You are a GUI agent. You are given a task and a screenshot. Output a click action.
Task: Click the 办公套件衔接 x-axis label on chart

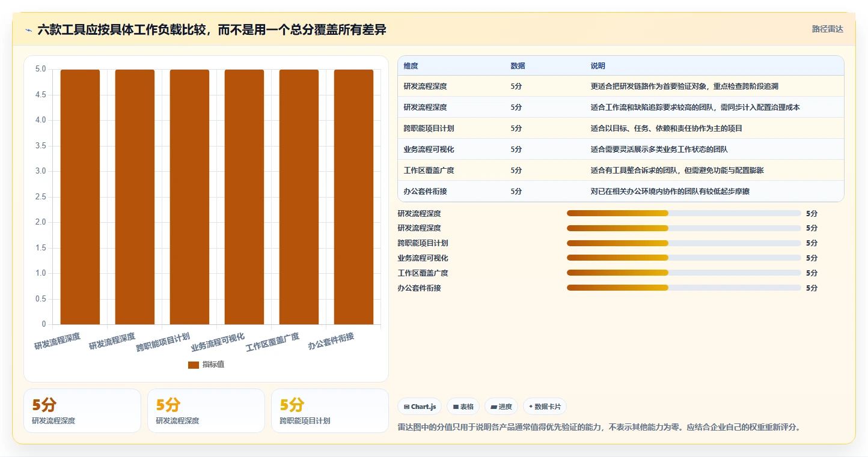click(331, 342)
